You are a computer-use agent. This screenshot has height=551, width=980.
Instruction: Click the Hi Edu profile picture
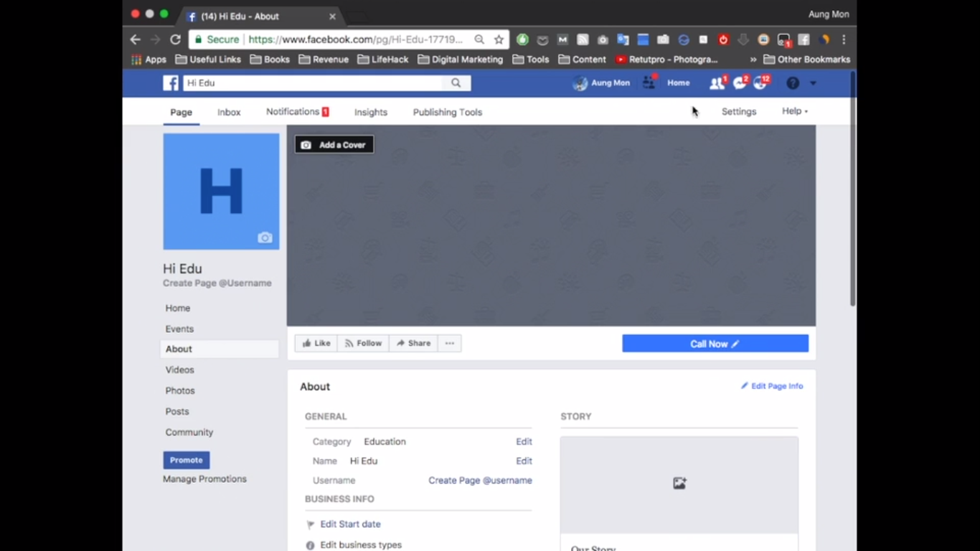click(x=221, y=192)
